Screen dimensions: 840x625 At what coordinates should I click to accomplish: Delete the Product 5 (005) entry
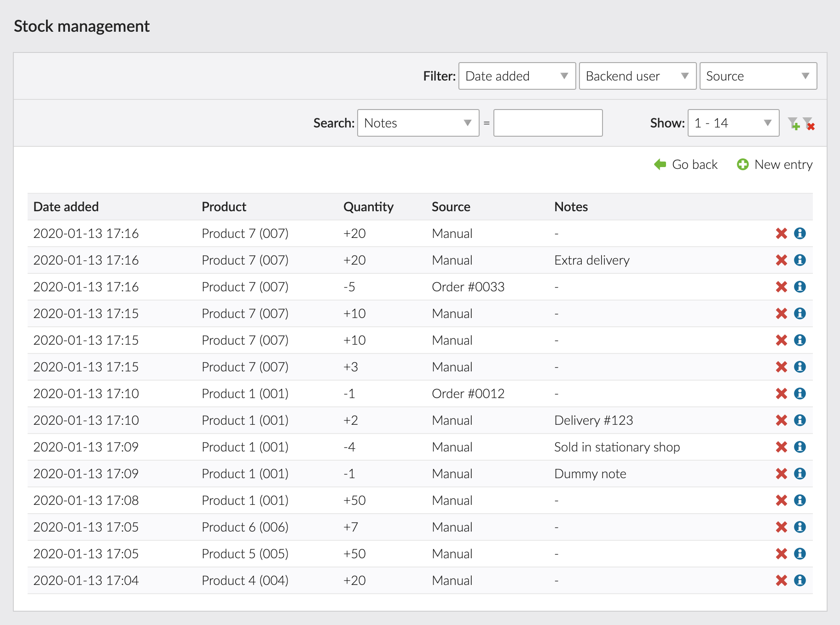tap(781, 554)
